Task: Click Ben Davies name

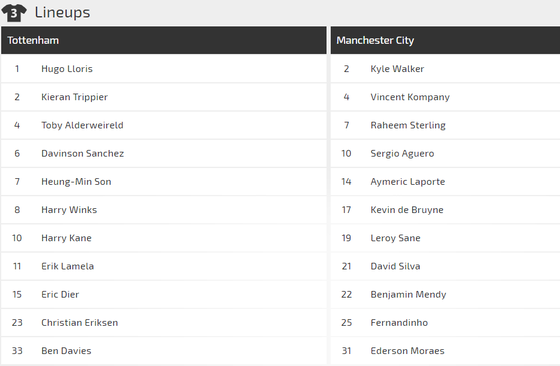Action: point(66,351)
